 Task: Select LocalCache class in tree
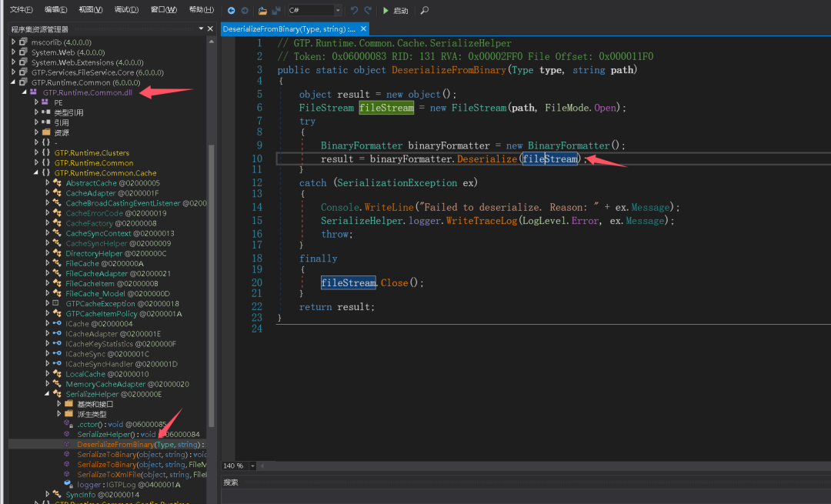108,374
